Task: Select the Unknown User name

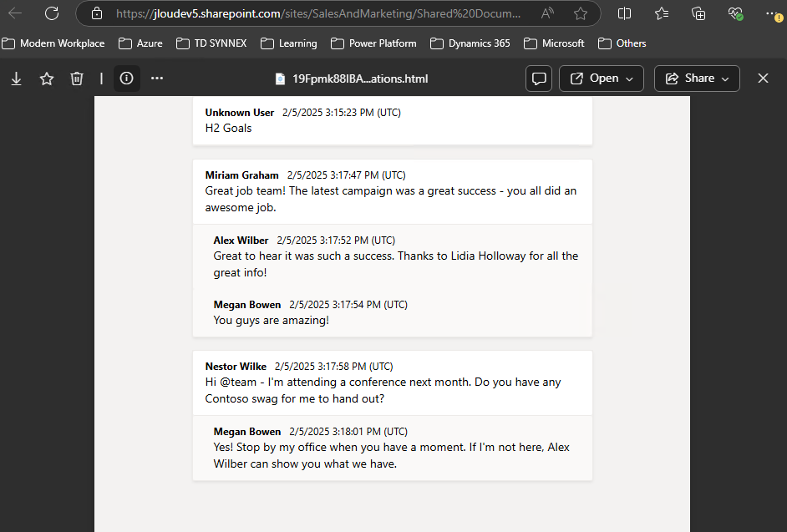Action: pos(240,113)
